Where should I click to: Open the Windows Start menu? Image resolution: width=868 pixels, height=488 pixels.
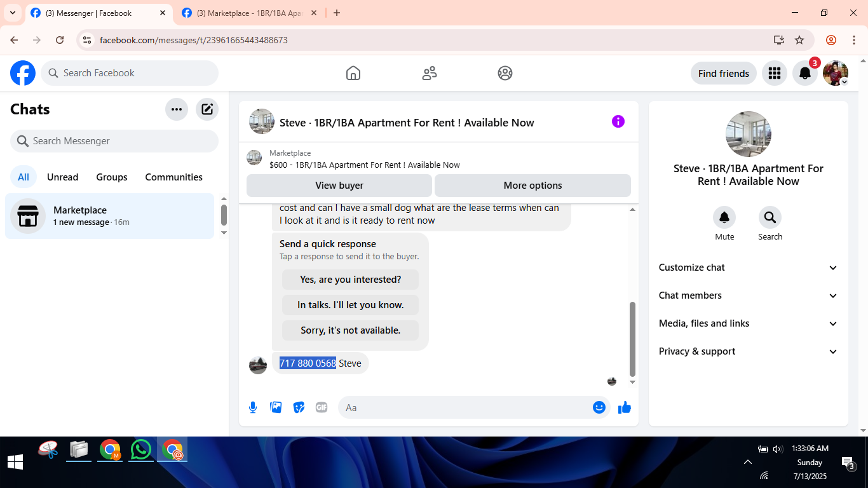[15, 462]
